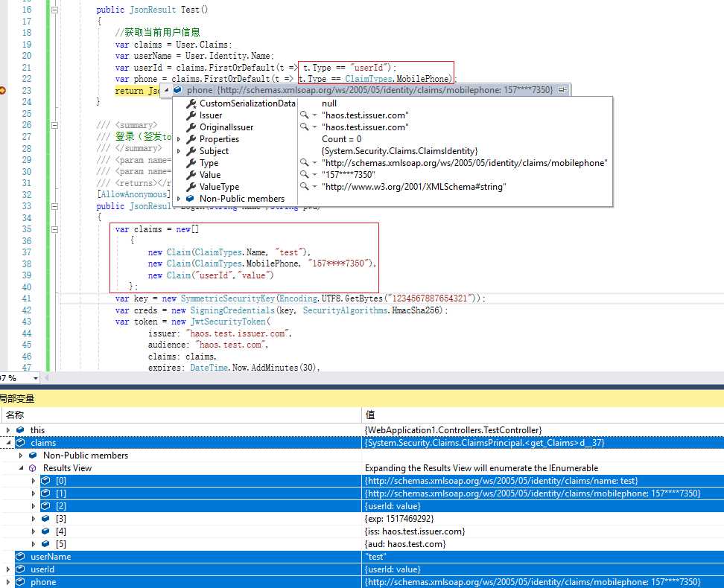This screenshot has width=724, height=588.
Task: Collapse the claims array outline on line 35
Action: (x=54, y=229)
